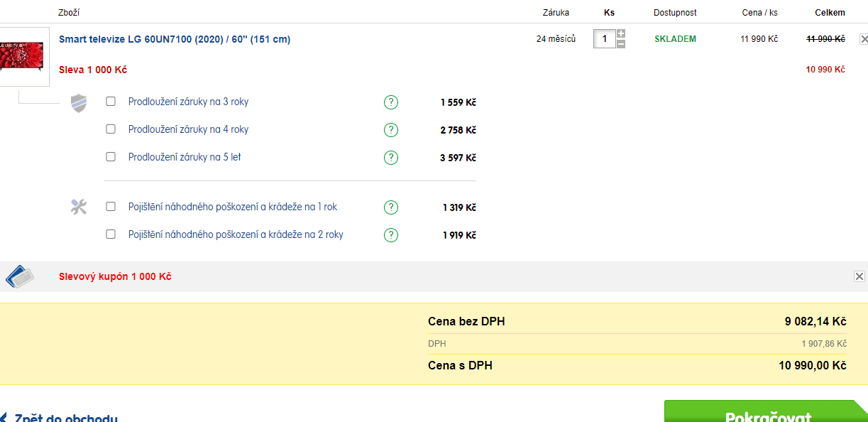Click the coupon ticket icon
Image resolution: width=868 pixels, height=422 pixels.
(x=19, y=276)
